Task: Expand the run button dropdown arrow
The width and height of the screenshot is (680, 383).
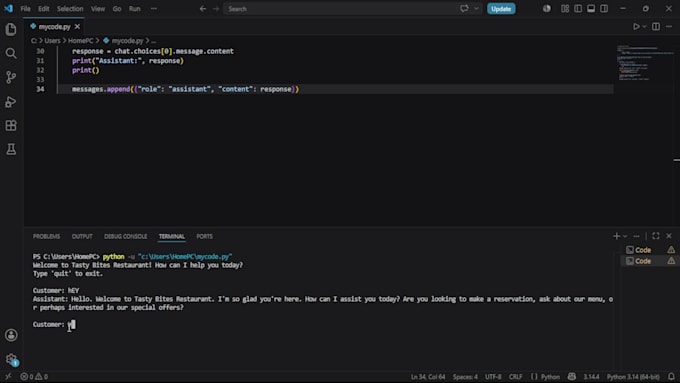Action: tap(644, 26)
